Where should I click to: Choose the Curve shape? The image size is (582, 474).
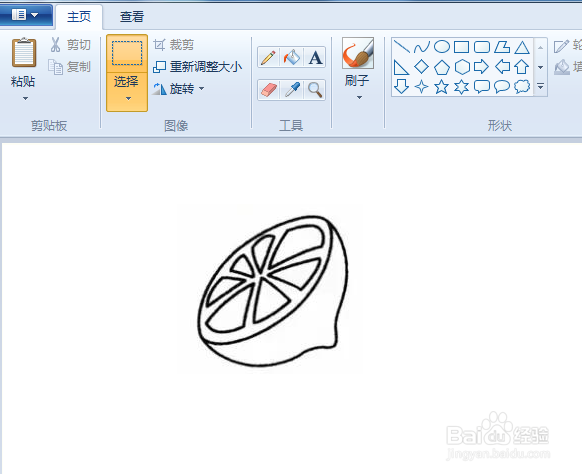[422, 47]
